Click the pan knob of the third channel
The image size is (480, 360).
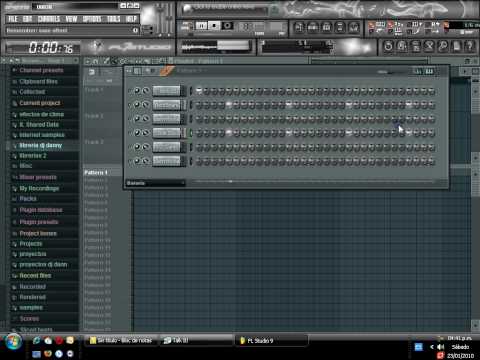tap(137, 119)
